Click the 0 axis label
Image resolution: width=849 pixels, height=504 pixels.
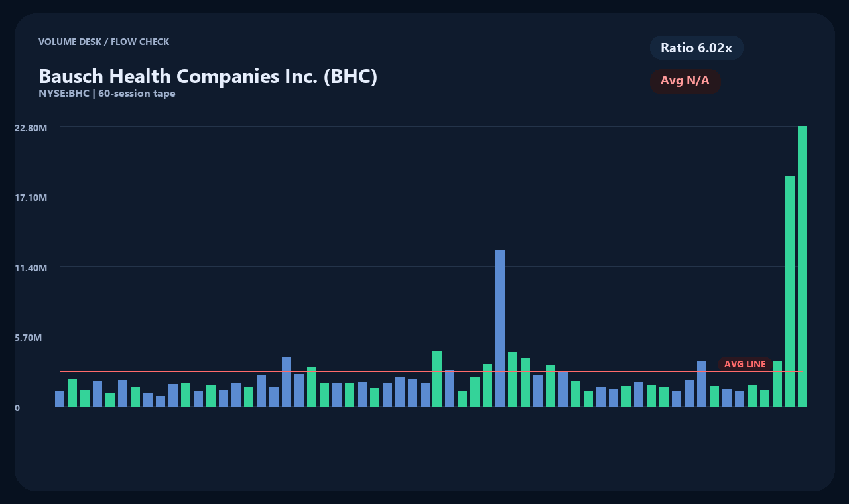point(17,407)
